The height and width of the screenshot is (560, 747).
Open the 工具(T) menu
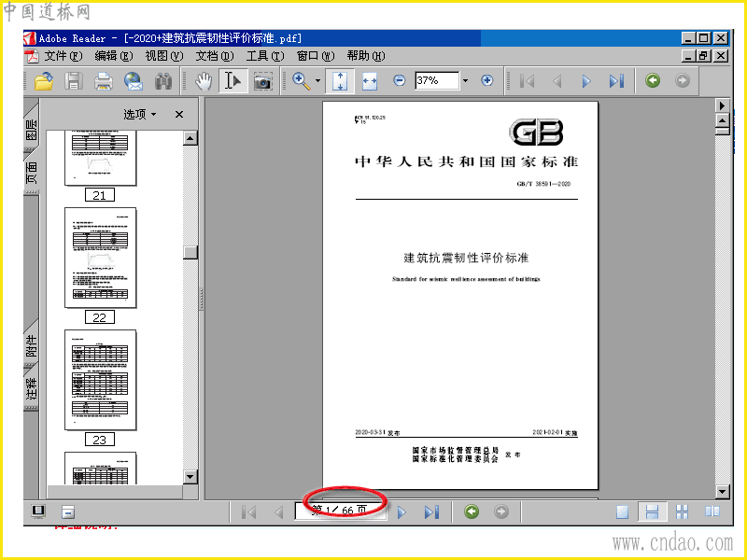click(265, 56)
